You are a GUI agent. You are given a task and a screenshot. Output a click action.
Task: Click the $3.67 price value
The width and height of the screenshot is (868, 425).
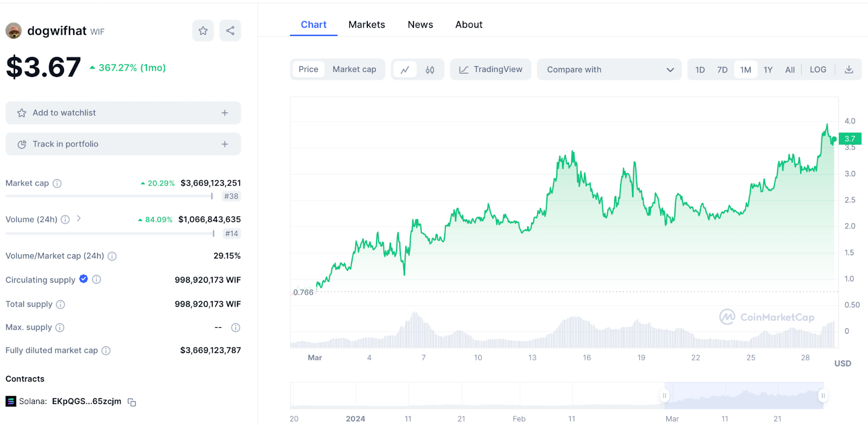43,67
